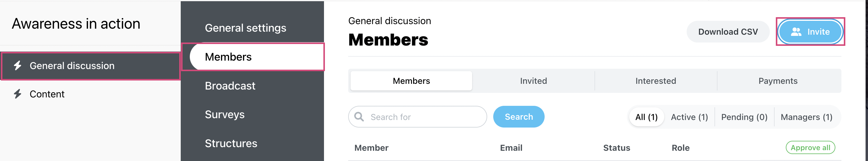Click the lightning icon beside Content
Viewport: 868px width, 161px height.
(x=18, y=94)
